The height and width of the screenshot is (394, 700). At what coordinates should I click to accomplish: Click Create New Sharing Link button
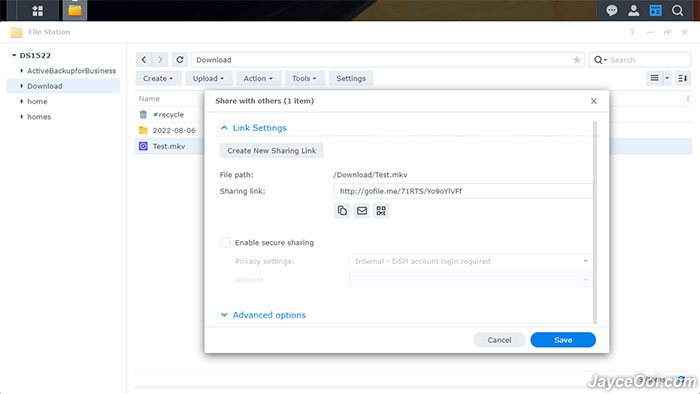coord(271,150)
